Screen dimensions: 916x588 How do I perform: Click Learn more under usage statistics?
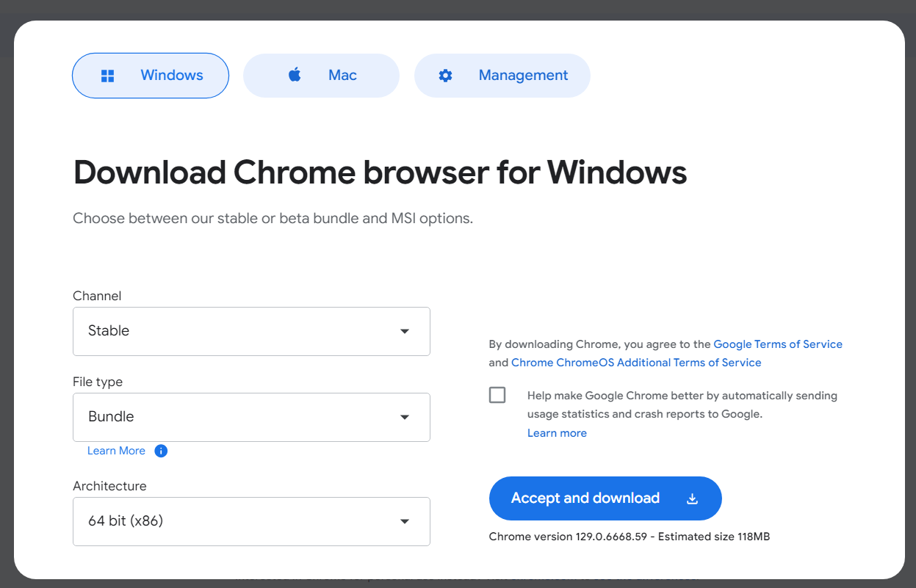point(557,433)
